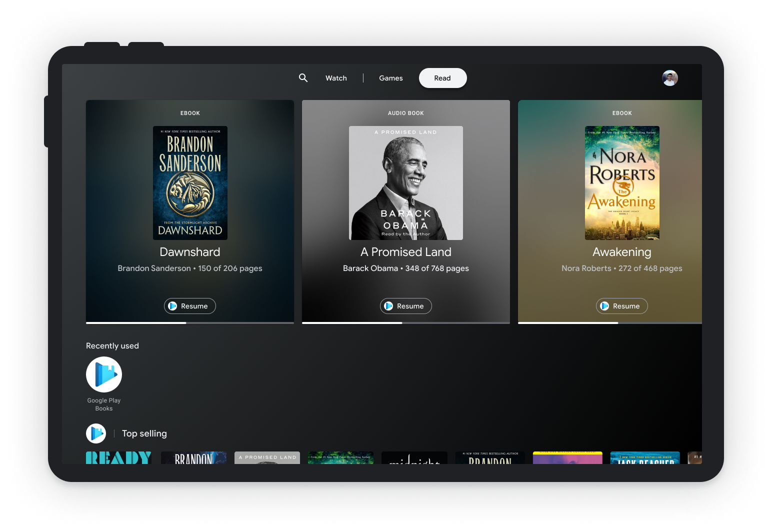Select the Read tab
Viewport: 772px width, 532px height.
[x=442, y=78]
